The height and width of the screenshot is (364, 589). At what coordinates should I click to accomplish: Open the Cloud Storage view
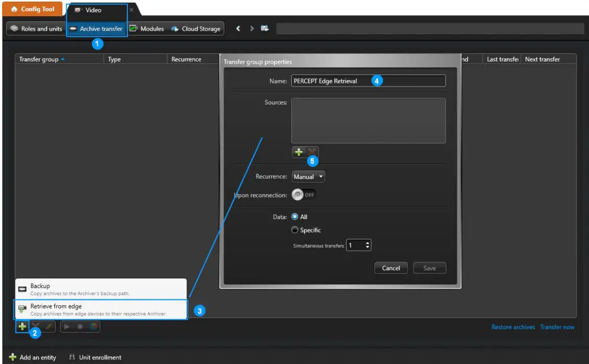196,29
